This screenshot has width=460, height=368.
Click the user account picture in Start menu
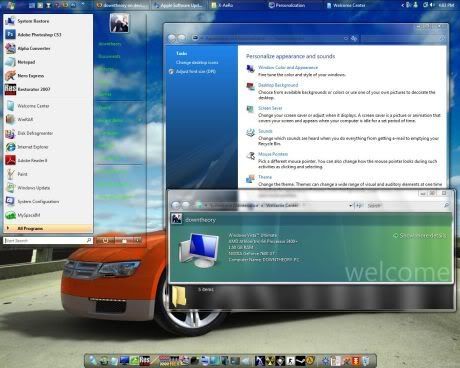119,23
